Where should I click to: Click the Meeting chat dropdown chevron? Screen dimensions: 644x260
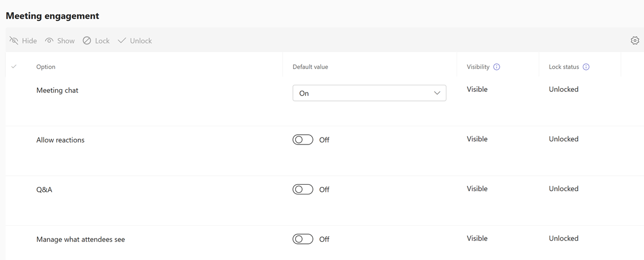(x=436, y=93)
